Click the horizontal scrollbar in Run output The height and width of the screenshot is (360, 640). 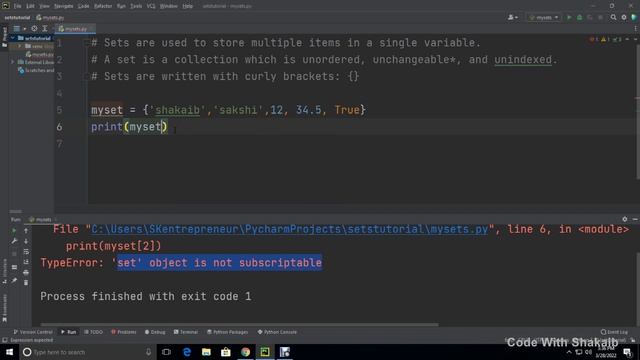240,325
